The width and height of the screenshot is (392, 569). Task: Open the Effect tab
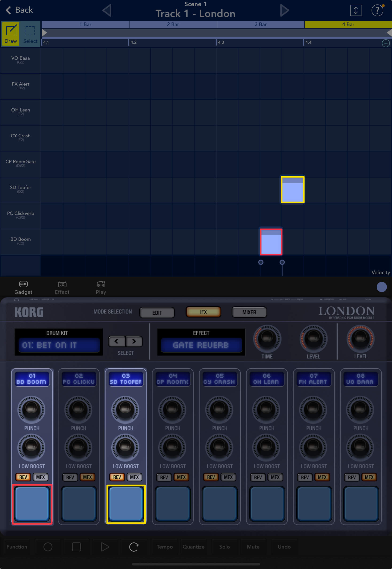[62, 287]
